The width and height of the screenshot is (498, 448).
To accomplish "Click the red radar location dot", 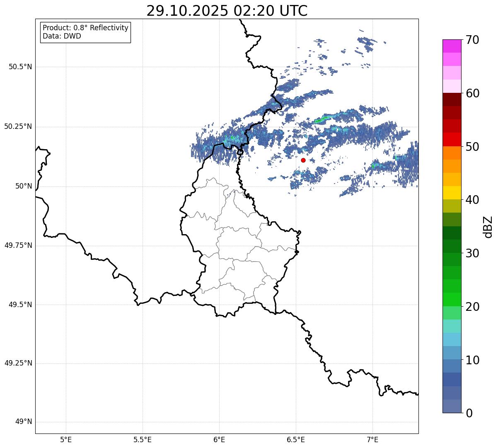I will 303,160.
